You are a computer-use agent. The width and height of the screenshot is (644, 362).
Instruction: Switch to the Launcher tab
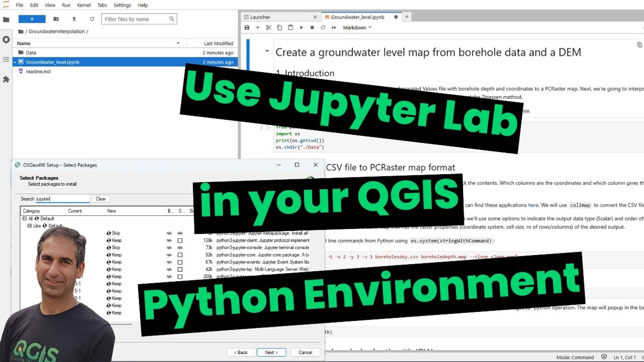[x=281, y=17]
